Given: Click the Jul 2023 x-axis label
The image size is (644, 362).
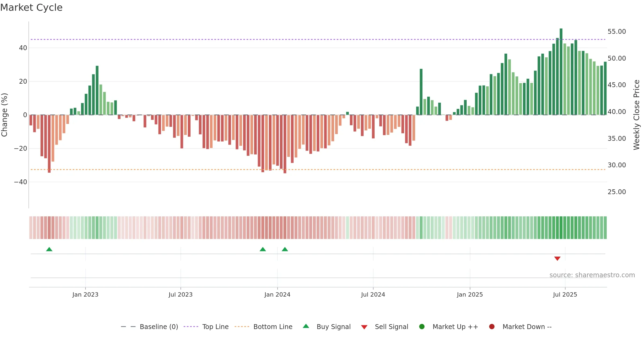Looking at the screenshot, I should tap(181, 295).
